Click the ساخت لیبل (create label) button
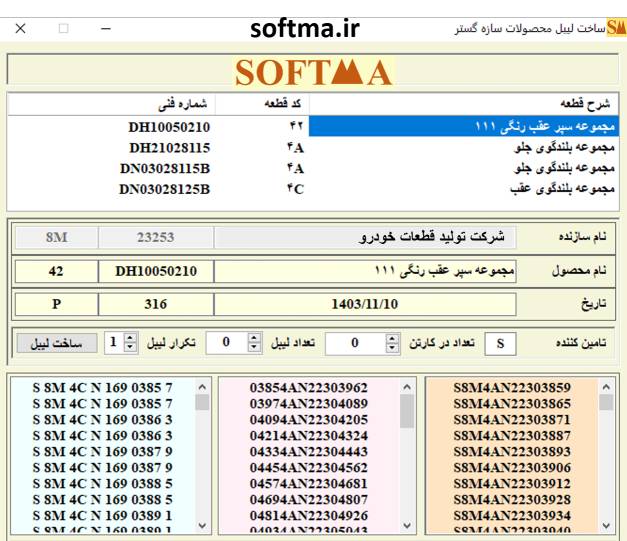 [56, 343]
